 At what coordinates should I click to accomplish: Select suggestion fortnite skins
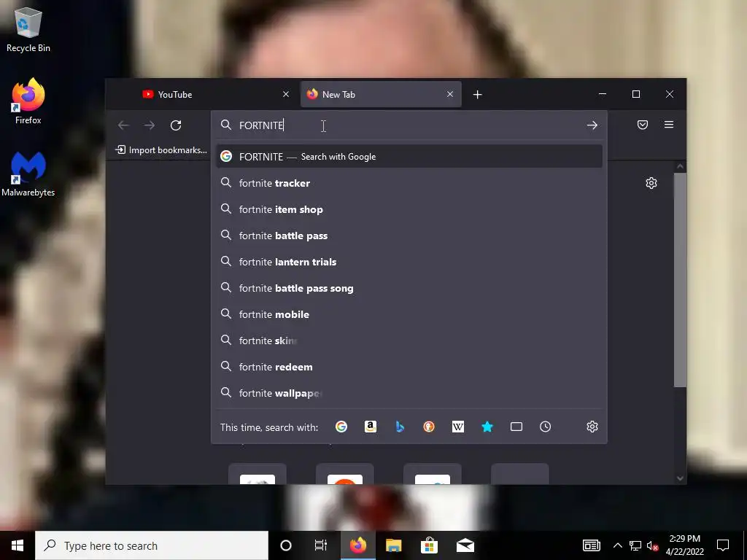[409, 340]
